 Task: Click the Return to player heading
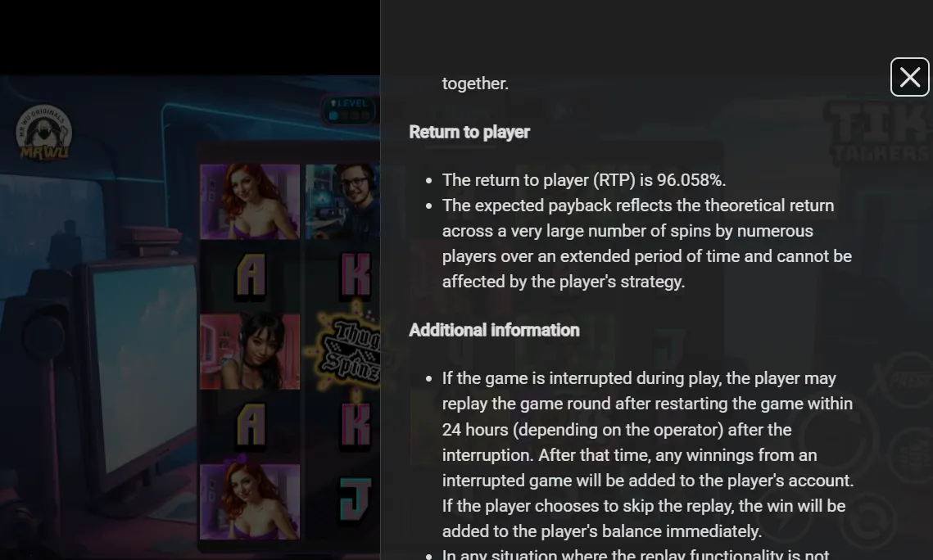[x=469, y=132]
